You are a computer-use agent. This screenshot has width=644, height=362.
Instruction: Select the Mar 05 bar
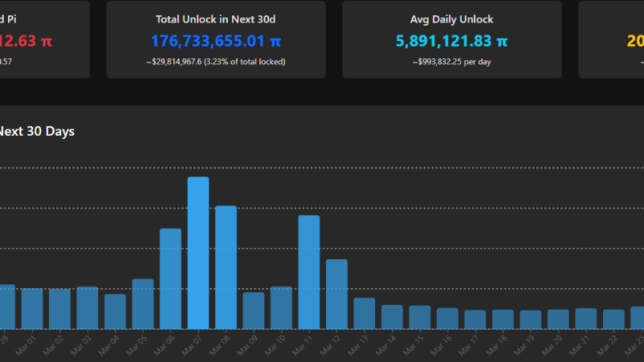point(142,304)
